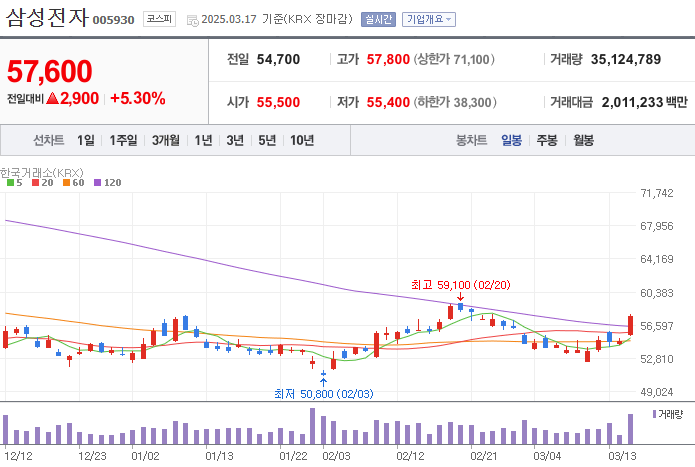695x467 pixels.
Task: Switch to 월봉 monthly candle chart
Action: point(583,140)
